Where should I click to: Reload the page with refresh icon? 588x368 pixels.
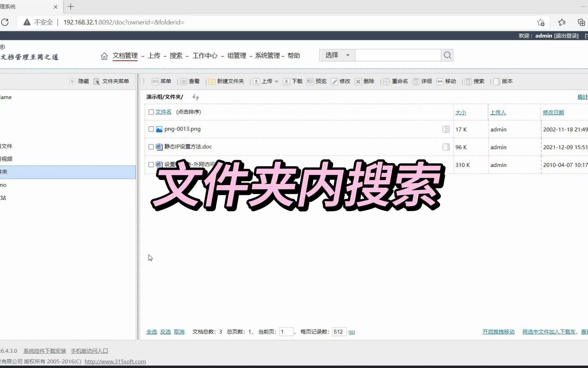(x=5, y=22)
